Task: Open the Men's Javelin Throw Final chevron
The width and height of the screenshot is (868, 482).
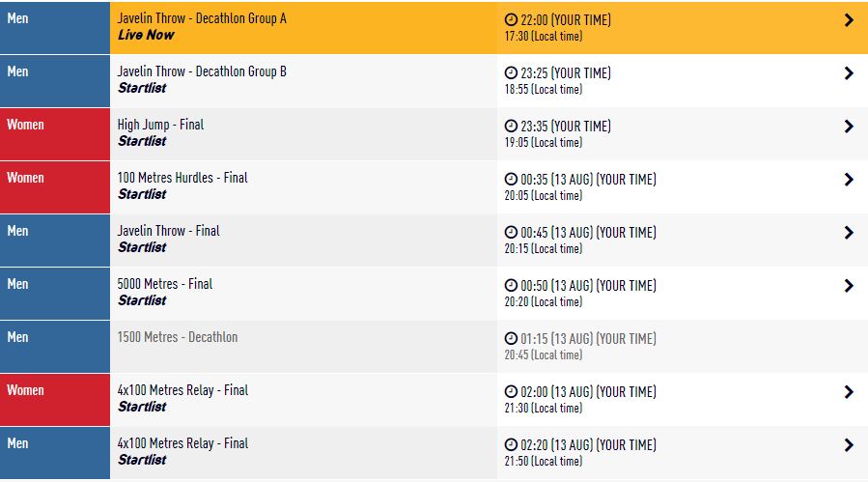Action: tap(849, 233)
